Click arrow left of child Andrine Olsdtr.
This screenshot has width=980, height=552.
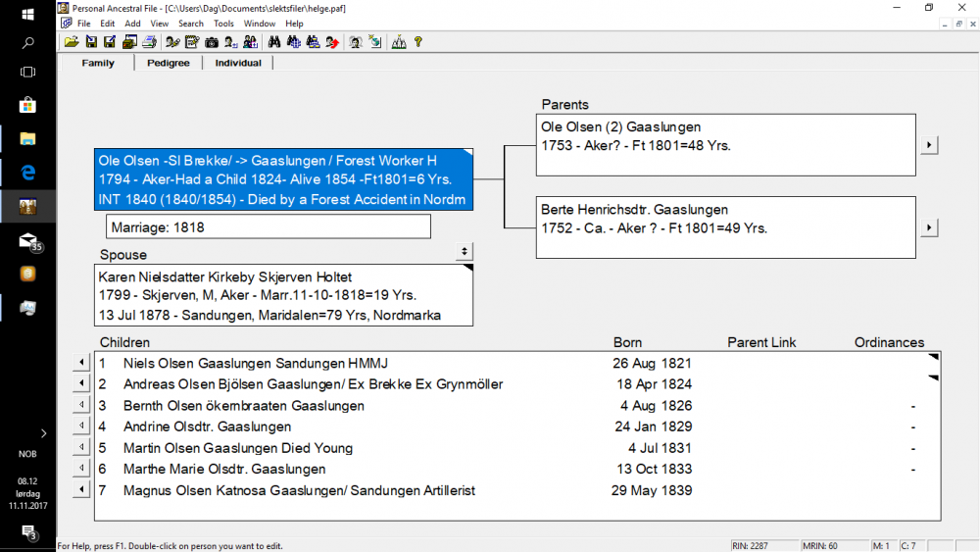81,426
